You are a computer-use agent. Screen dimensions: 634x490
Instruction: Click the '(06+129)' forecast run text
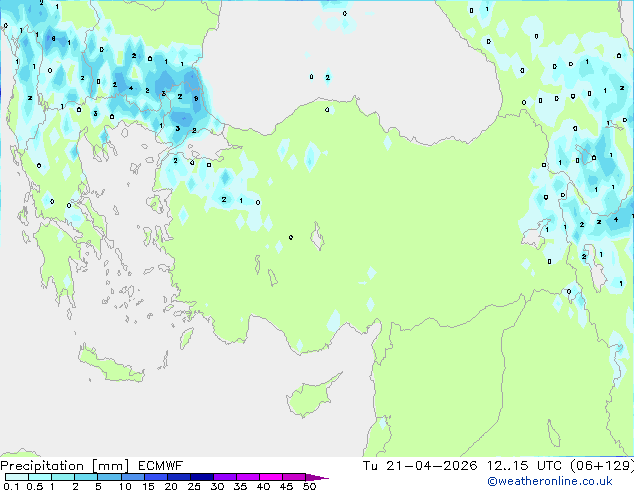coord(602,466)
